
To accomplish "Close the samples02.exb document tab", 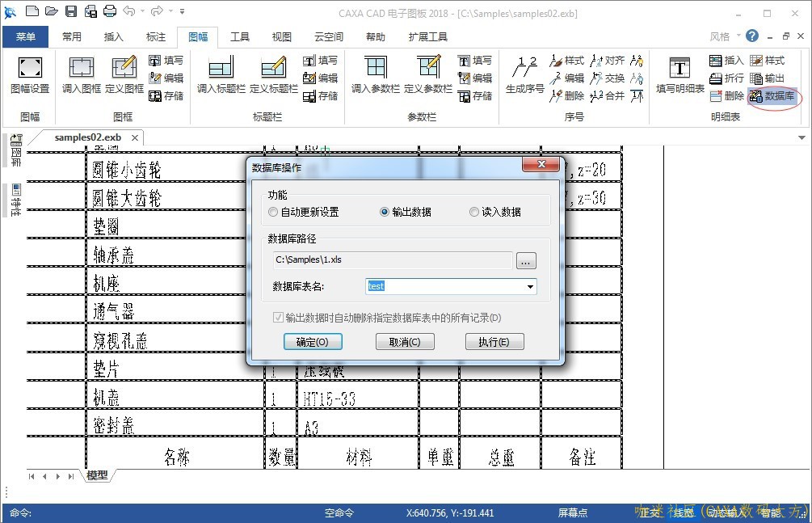I will click(x=135, y=138).
